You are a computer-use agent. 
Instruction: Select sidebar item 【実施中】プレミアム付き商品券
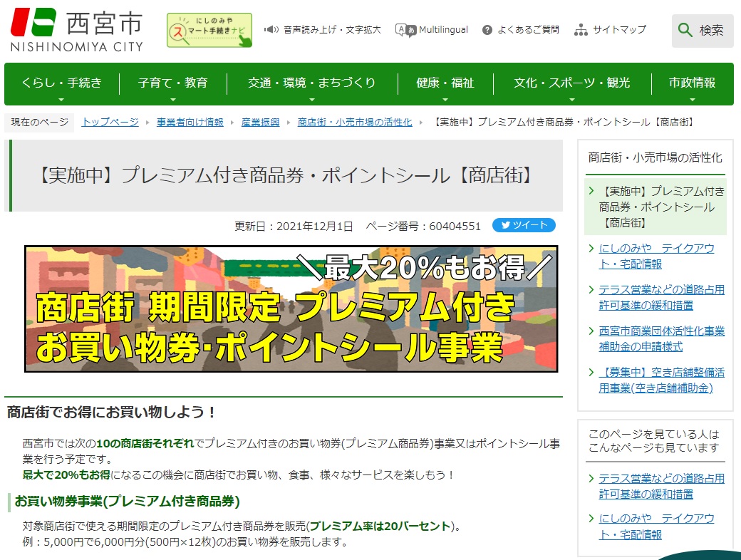pos(655,207)
